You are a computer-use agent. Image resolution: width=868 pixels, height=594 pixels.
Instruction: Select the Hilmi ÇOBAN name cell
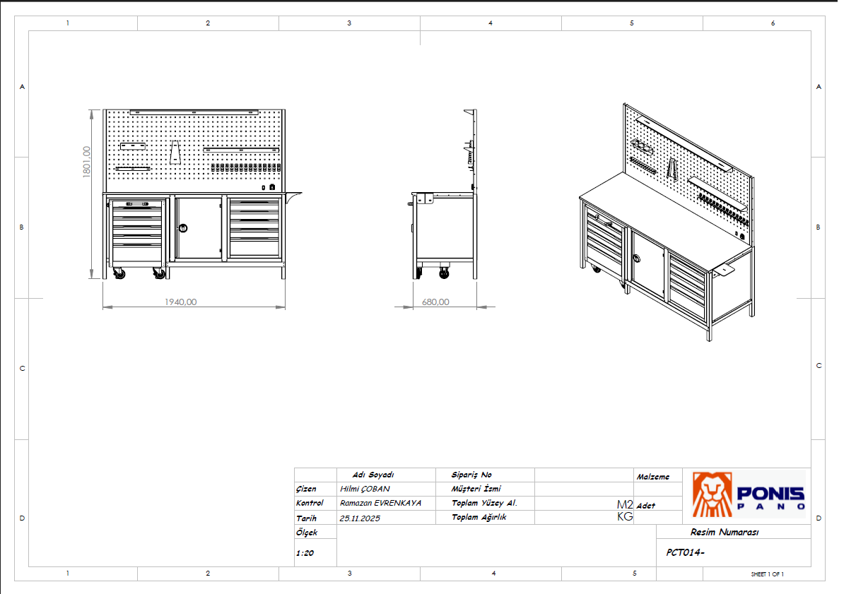pos(365,489)
